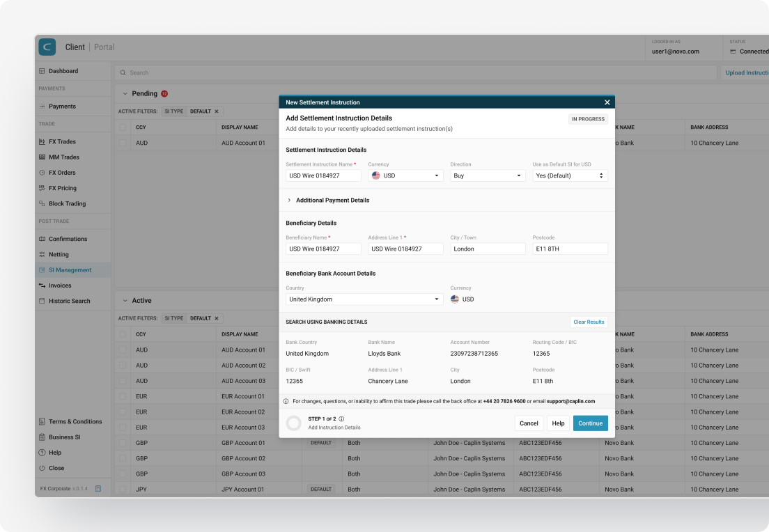769x532 pixels.
Task: Click Cancel in the dialog
Action: click(529, 423)
